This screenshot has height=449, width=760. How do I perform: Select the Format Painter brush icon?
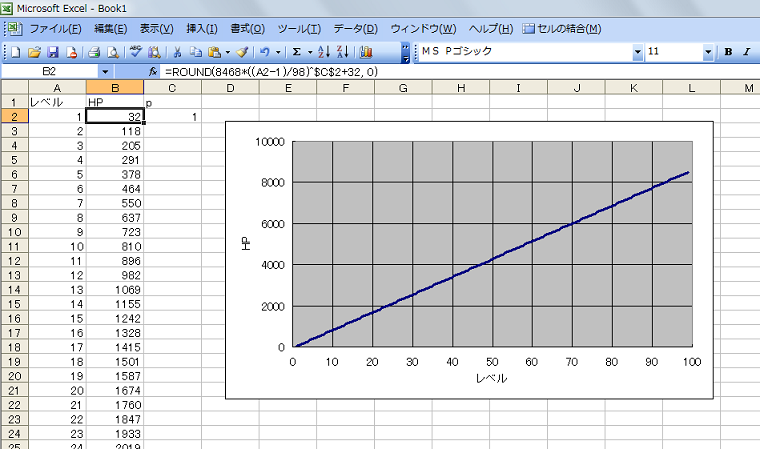[243, 52]
